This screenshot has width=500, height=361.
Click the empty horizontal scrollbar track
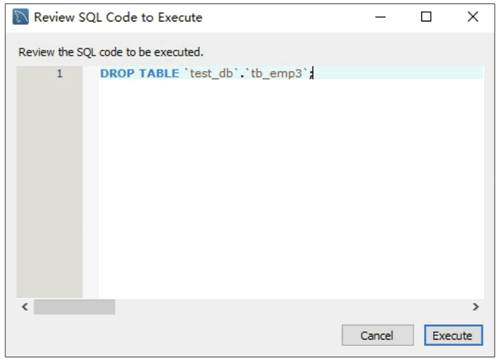point(292,307)
